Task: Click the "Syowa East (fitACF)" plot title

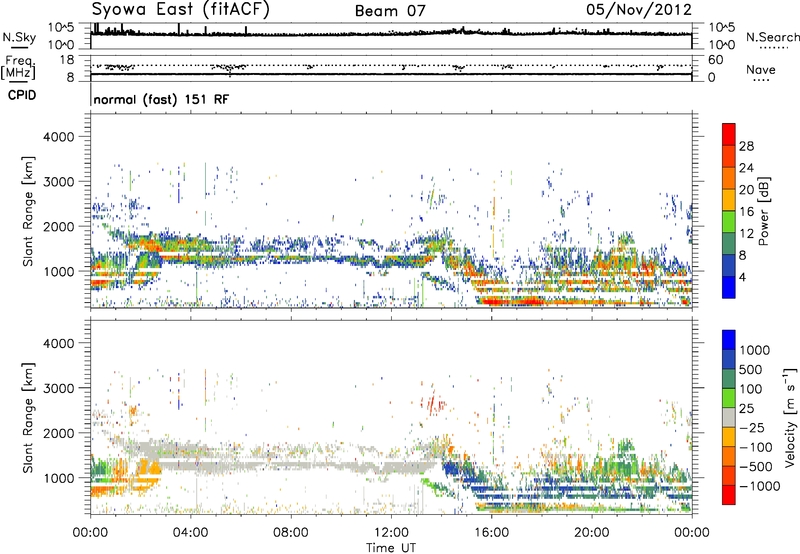Action: [x=181, y=10]
